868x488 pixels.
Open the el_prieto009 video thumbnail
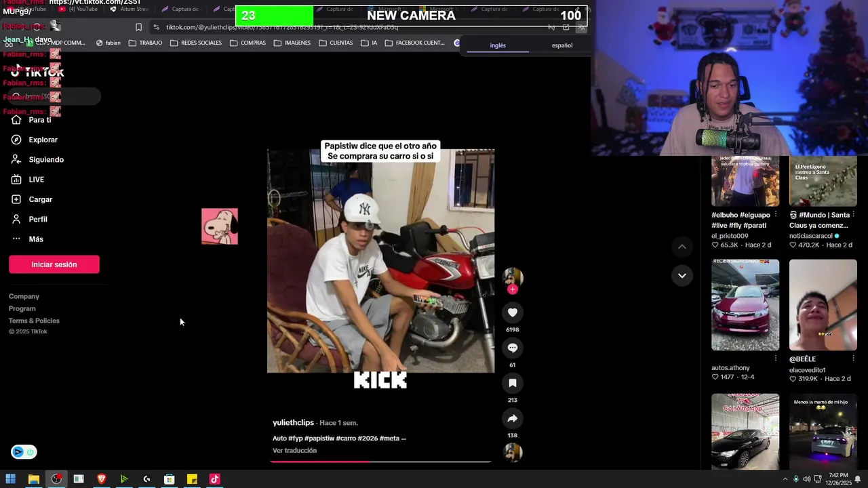[745, 181]
